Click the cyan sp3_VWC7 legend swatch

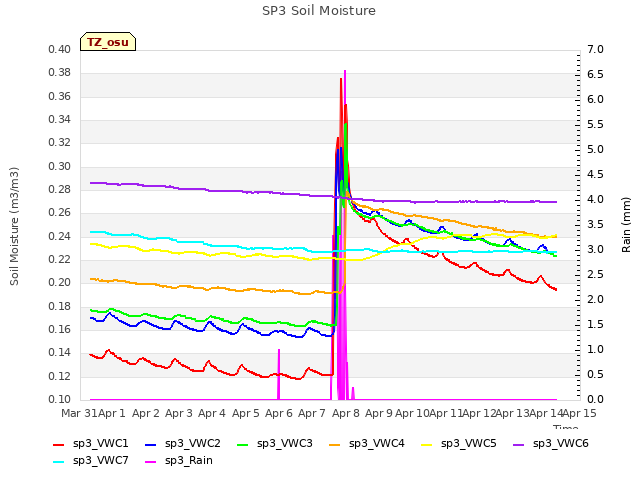click(59, 462)
